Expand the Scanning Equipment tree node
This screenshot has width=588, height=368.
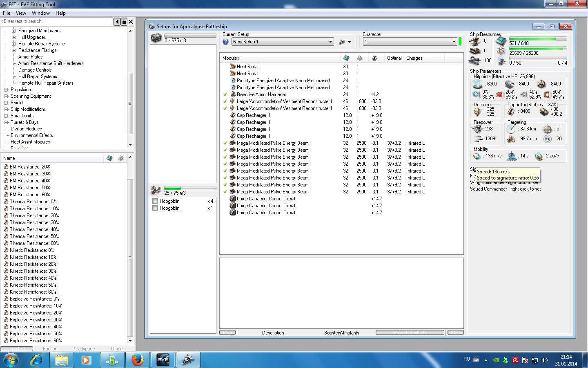(6, 96)
